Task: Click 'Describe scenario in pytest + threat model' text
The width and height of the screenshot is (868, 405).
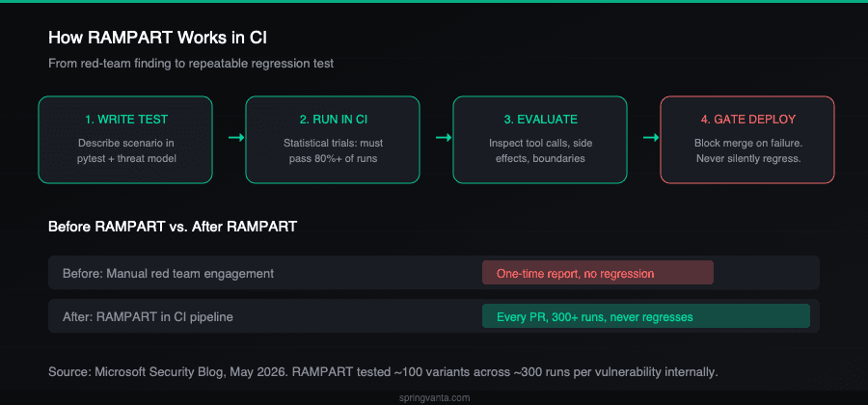Action: [x=125, y=151]
